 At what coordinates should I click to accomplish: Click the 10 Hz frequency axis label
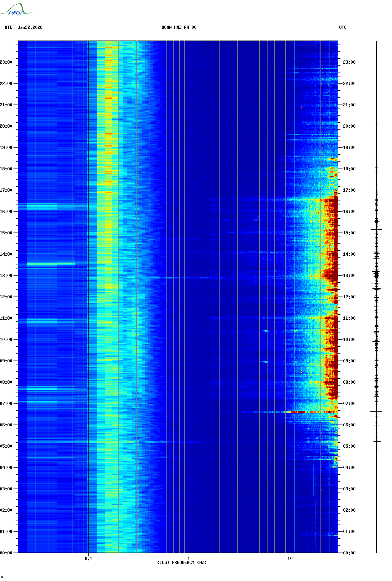tap(290, 559)
